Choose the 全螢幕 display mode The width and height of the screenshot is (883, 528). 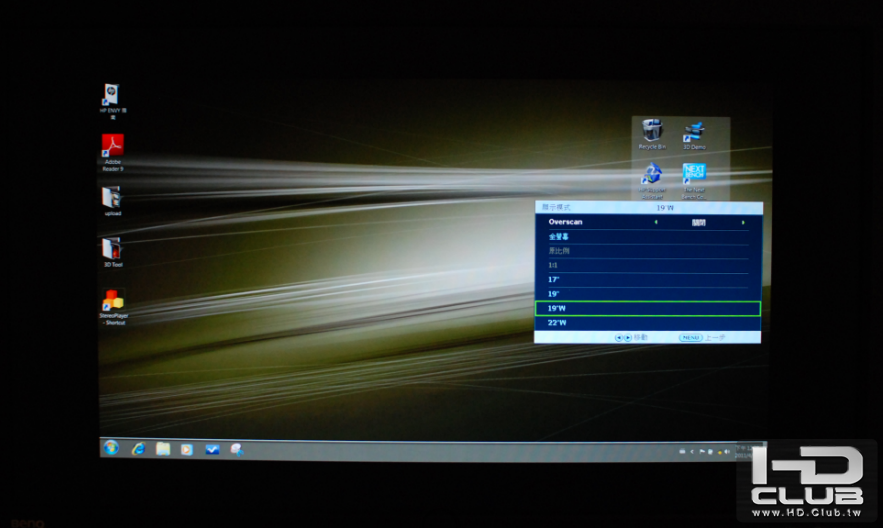pyautogui.click(x=648, y=237)
